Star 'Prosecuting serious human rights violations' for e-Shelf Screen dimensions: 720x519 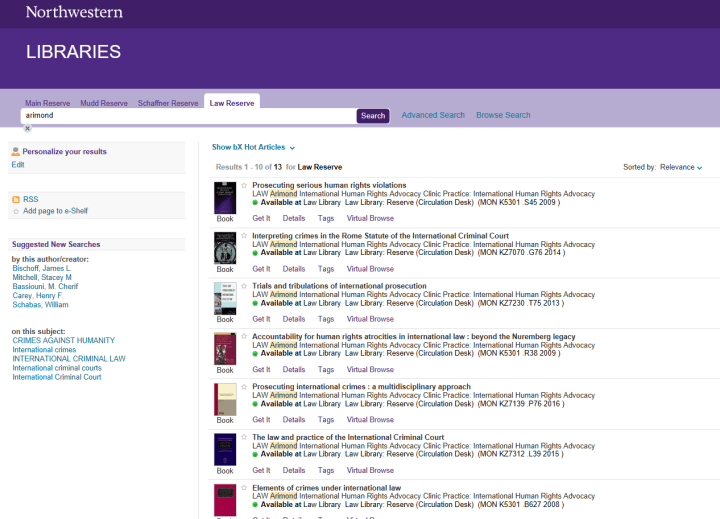(244, 185)
